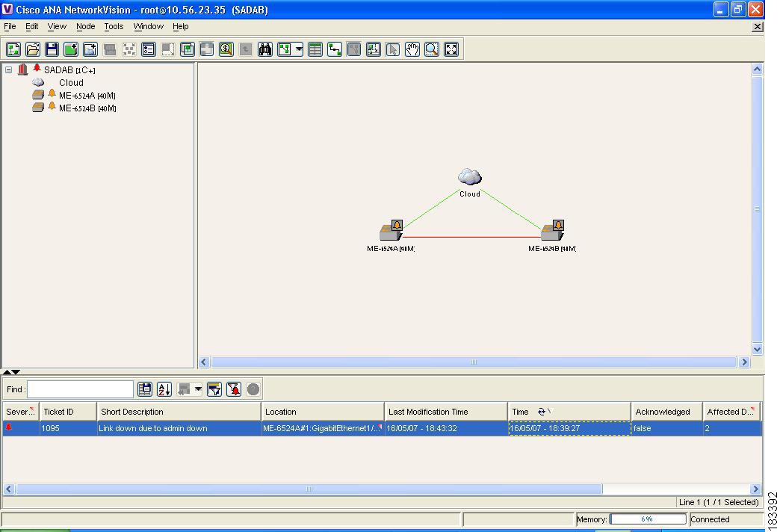Click the alarm bell badge on ME-6524A
780x532 pixels.
pos(397,225)
